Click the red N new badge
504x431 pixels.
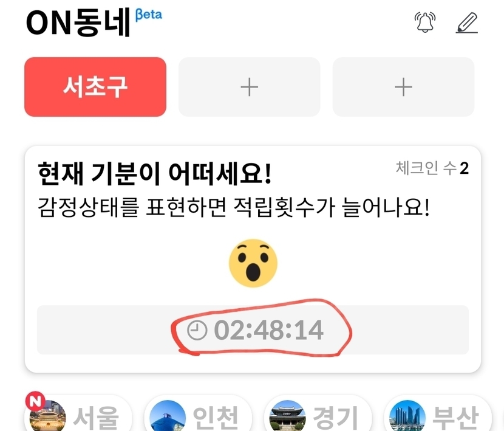(x=35, y=401)
